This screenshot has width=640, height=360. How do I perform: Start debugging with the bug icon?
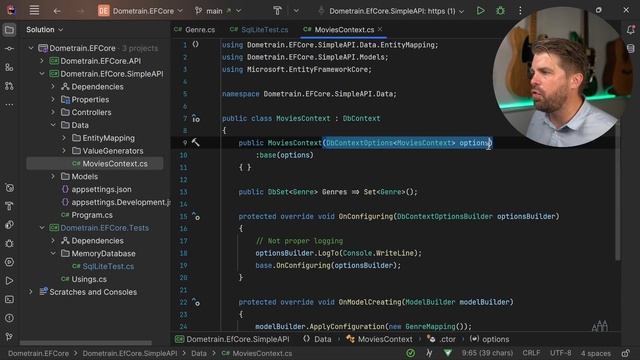[x=500, y=11]
